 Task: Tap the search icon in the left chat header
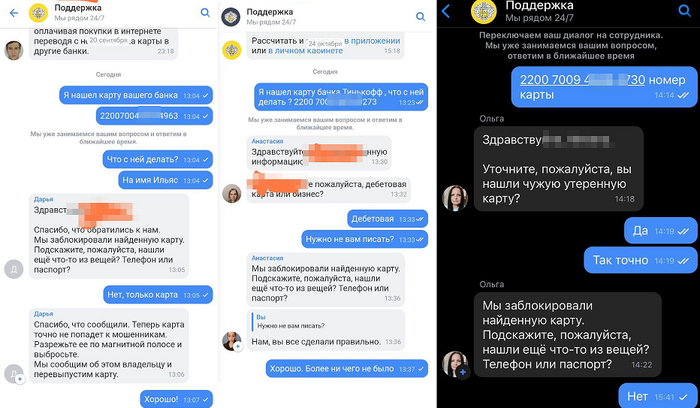[x=205, y=12]
